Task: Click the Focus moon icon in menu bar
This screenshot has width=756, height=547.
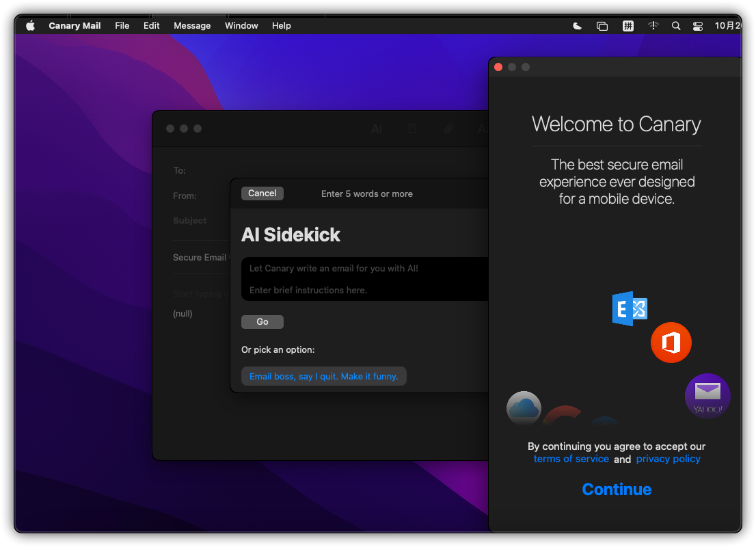Action: click(x=578, y=26)
